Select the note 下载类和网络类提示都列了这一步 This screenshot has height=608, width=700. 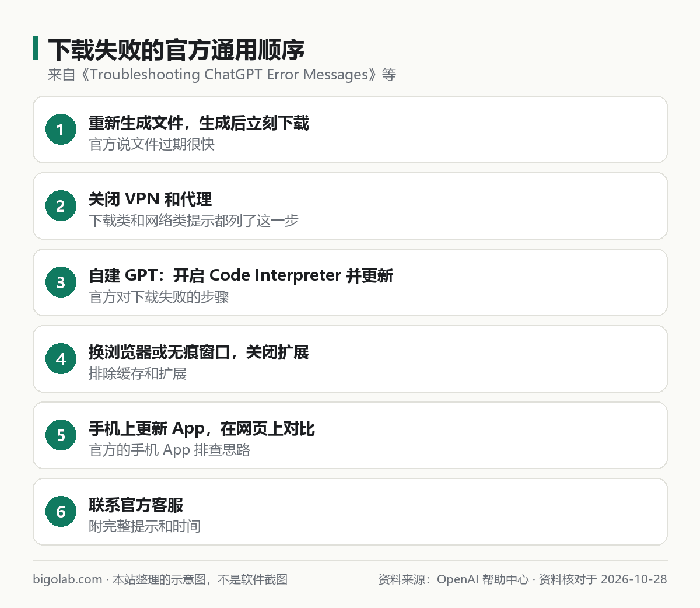coord(194,221)
